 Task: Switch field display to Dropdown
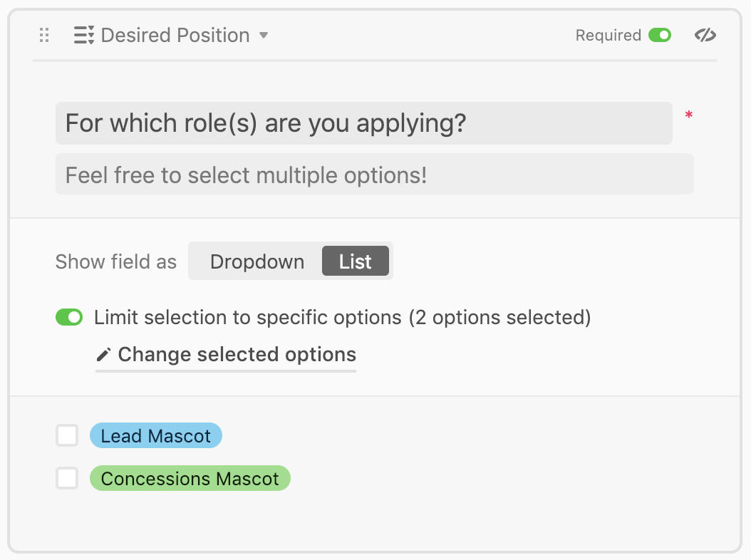257,261
